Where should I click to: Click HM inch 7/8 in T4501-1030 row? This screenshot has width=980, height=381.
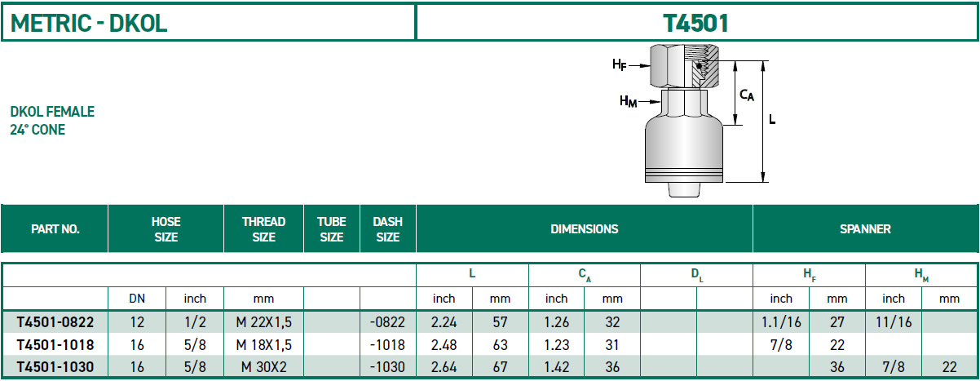(x=894, y=367)
